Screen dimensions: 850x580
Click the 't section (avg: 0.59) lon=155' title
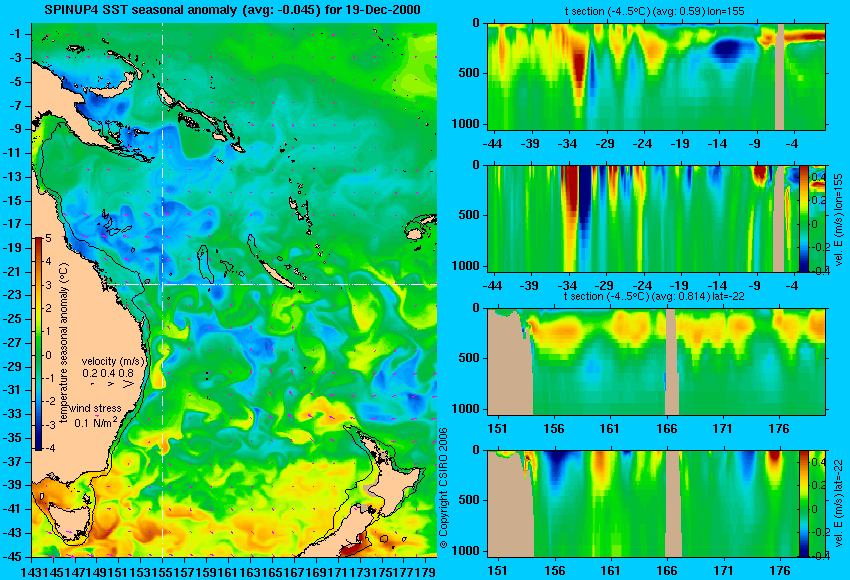tap(654, 11)
